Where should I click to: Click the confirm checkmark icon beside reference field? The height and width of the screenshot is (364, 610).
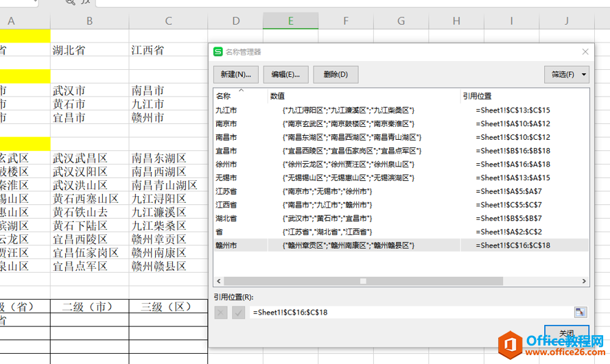point(238,313)
